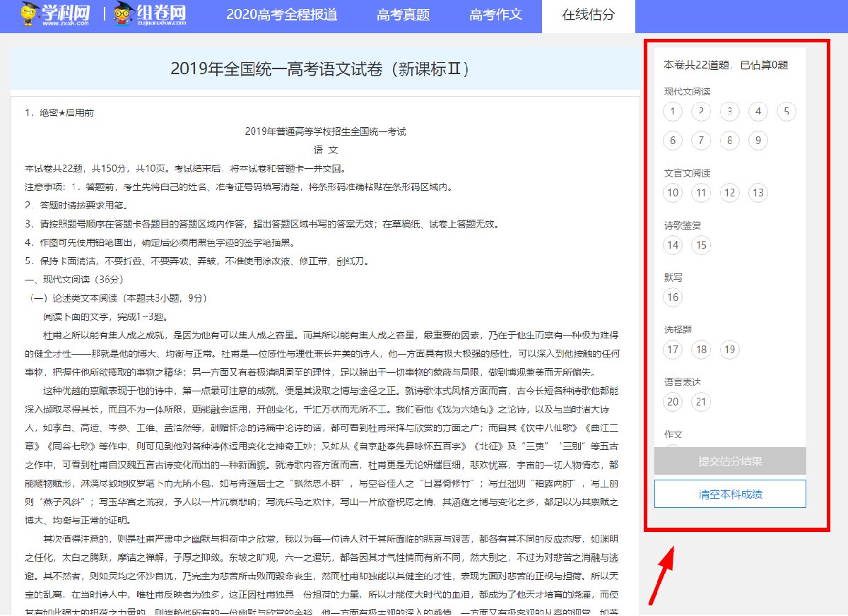The width and height of the screenshot is (848, 616).
Task: Open question 21 under 语言表达
Action: (701, 402)
